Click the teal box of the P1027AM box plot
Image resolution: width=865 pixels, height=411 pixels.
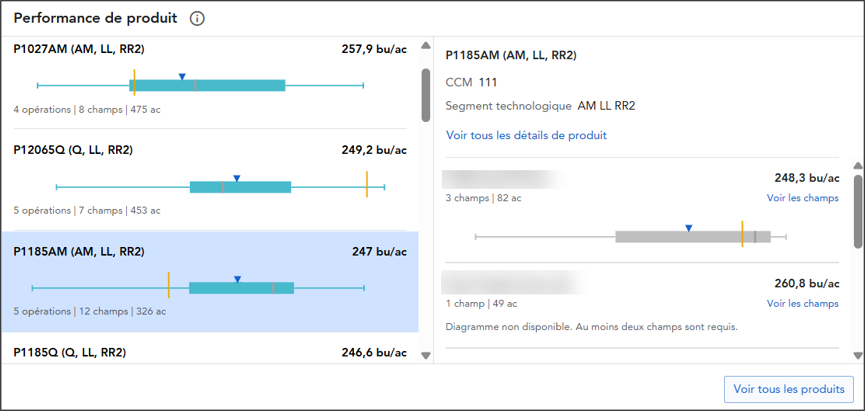[207, 86]
